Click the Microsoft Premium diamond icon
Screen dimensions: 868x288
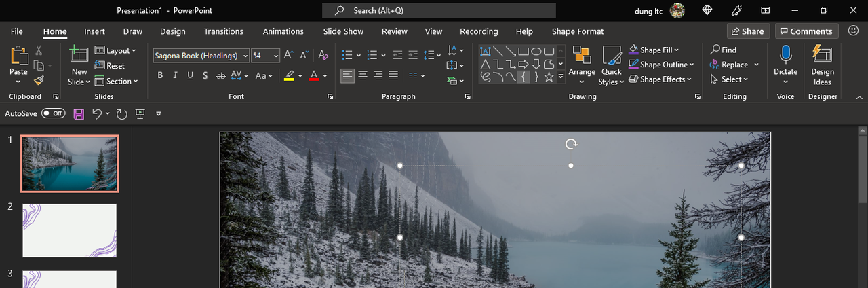(707, 10)
